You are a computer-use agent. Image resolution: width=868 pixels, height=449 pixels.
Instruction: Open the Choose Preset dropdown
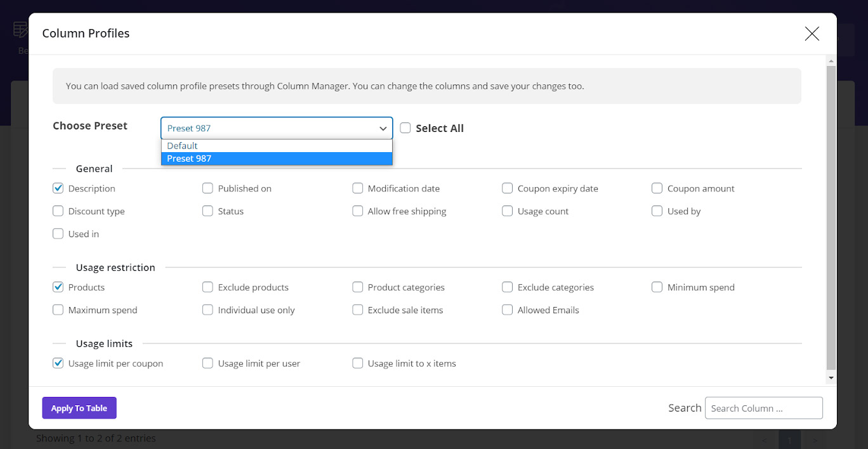coord(277,128)
